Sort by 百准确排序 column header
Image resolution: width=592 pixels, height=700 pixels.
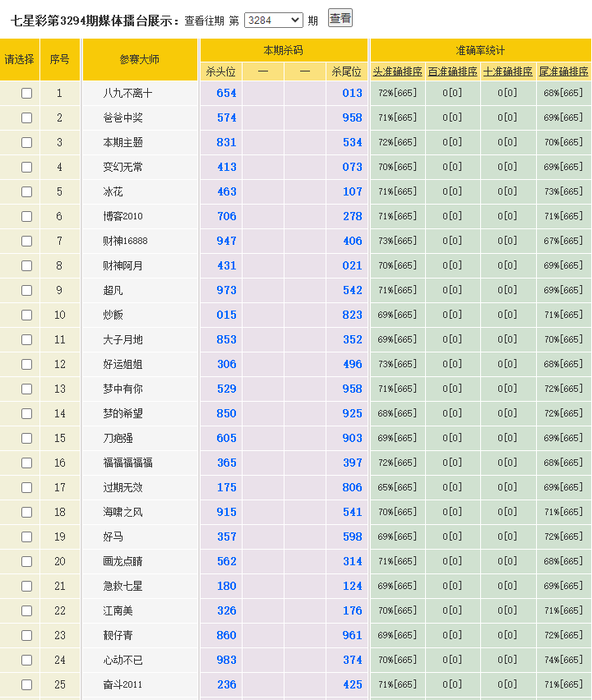click(452, 72)
